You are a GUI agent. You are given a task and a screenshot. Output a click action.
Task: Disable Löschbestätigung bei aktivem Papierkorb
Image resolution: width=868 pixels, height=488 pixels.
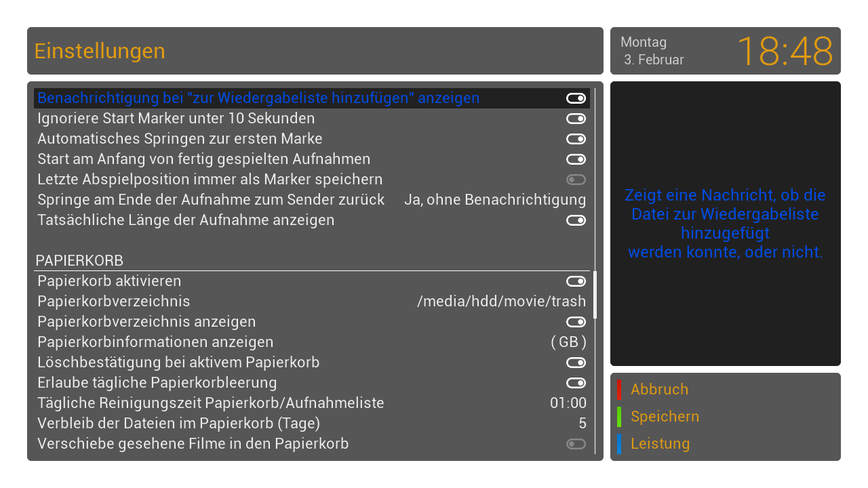click(576, 363)
